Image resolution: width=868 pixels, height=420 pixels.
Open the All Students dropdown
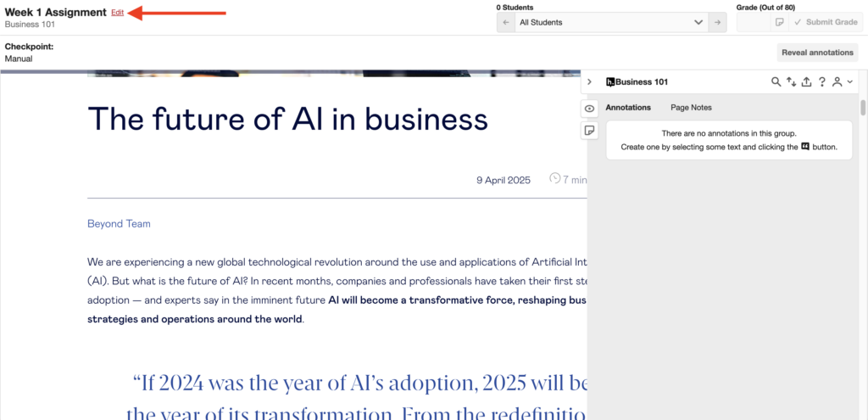click(x=611, y=22)
